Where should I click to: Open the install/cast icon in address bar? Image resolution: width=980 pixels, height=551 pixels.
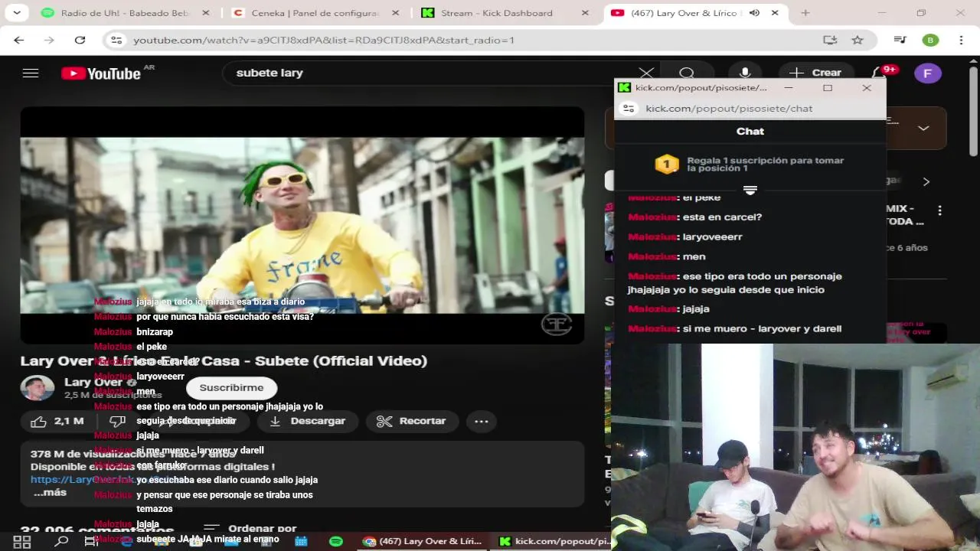point(830,40)
